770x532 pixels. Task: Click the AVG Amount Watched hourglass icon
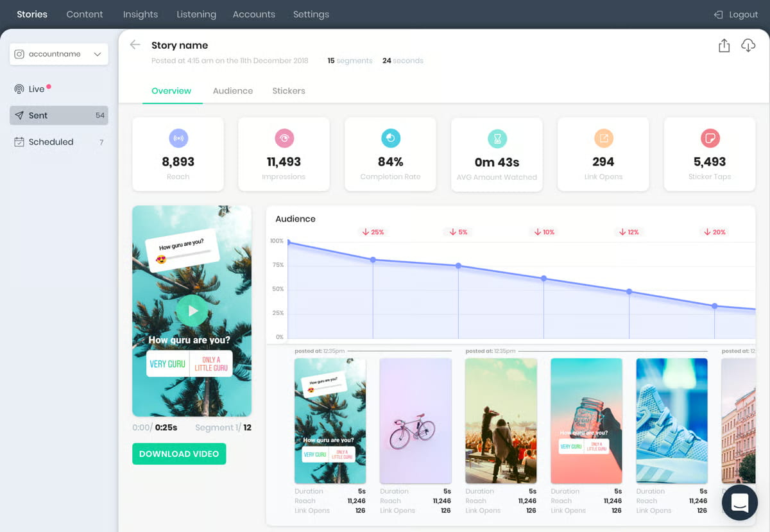click(x=497, y=138)
